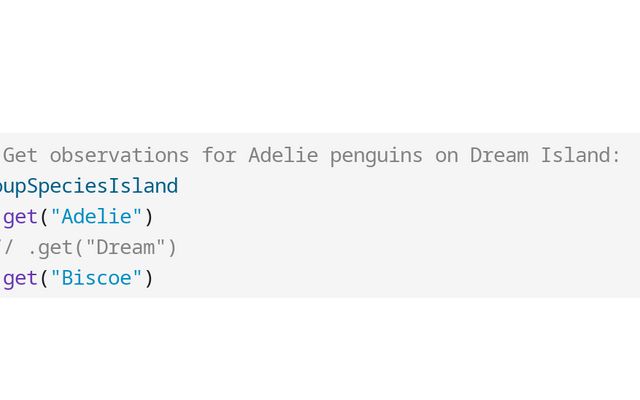Click "Island:" at the end of the comment
Image resolution: width=640 pixels, height=400 pixels.
point(580,156)
